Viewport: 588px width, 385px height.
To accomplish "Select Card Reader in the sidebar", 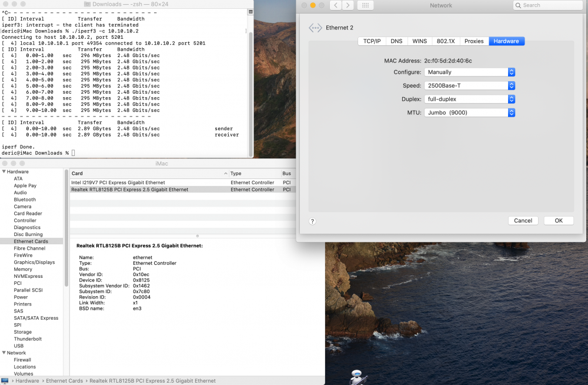I will click(x=28, y=214).
